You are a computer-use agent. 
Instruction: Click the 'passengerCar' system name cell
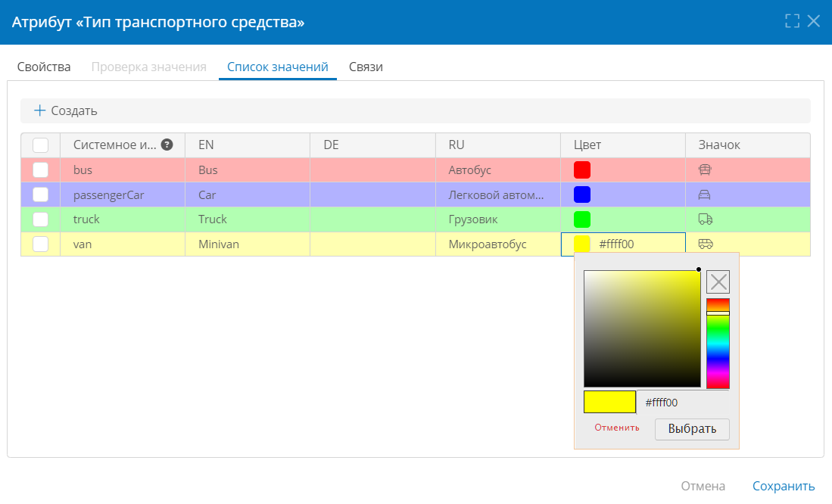coord(123,194)
